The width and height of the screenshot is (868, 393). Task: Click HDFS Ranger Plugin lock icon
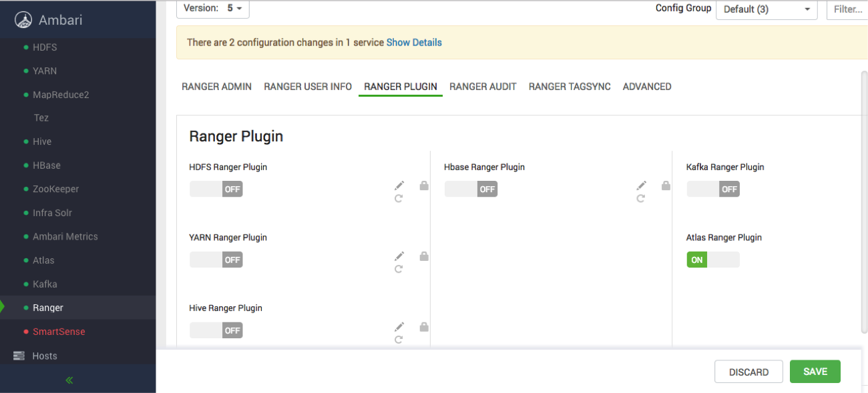point(424,185)
